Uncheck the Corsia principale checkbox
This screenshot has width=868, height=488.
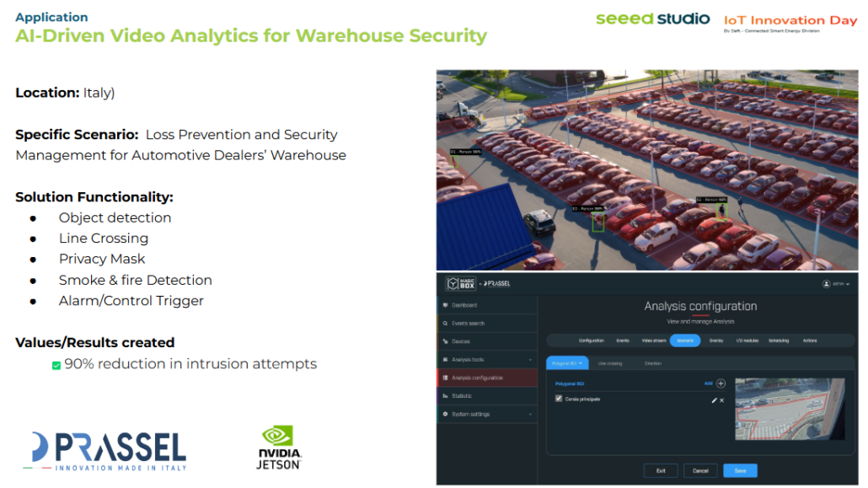click(559, 399)
